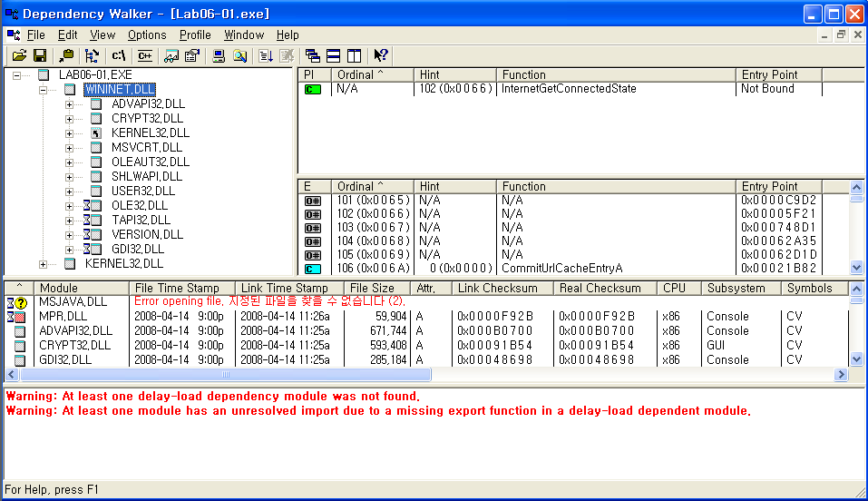Select GDI32.DLL in the module tree
This screenshot has height=501, width=868.
[x=138, y=249]
